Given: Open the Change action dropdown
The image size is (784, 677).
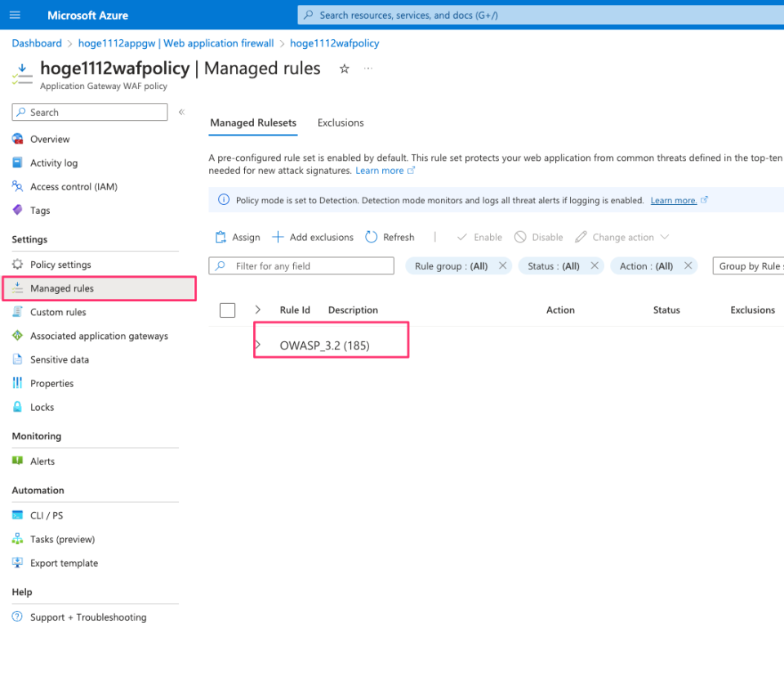Looking at the screenshot, I should click(x=622, y=237).
